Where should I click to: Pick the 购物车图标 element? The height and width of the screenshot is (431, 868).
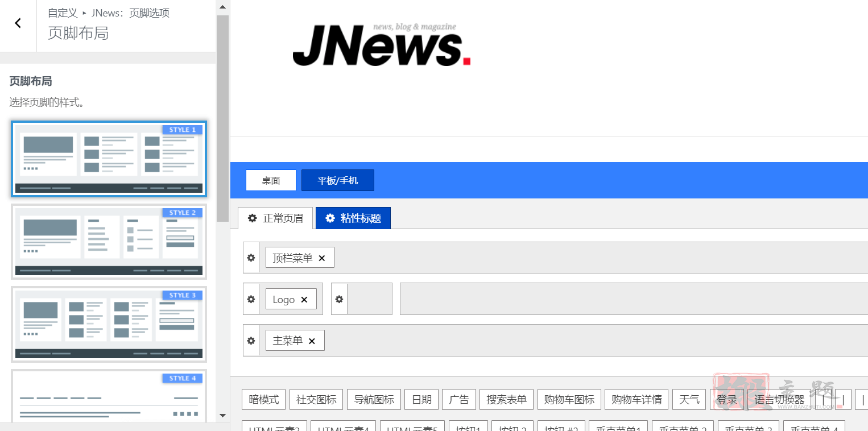click(569, 400)
